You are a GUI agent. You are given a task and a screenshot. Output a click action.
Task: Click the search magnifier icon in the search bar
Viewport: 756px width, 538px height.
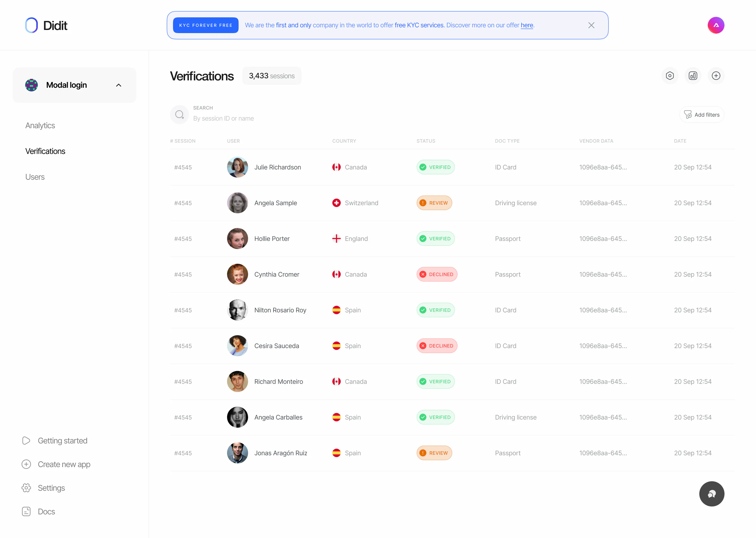(x=179, y=114)
